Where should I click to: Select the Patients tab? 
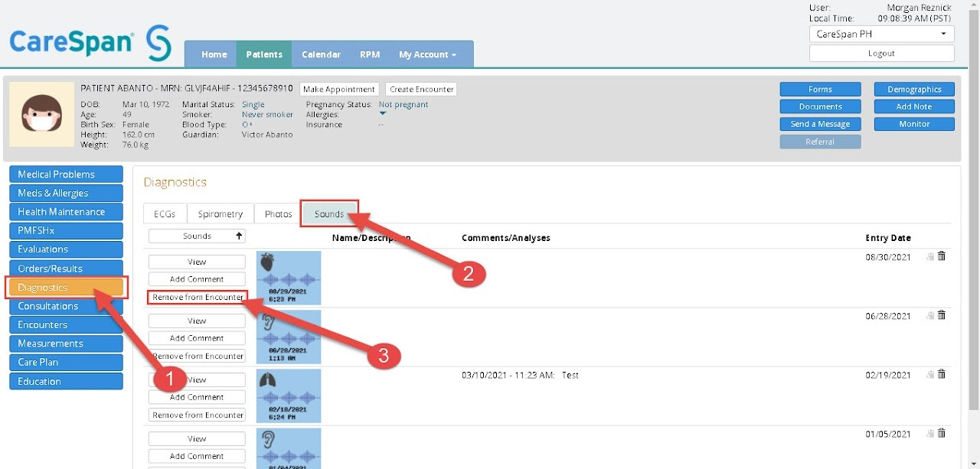264,54
